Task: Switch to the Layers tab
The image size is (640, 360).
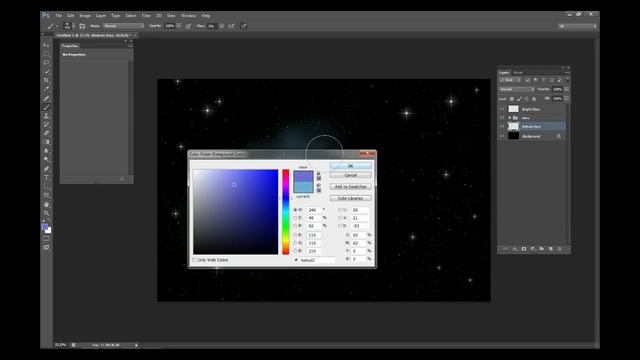Action: click(504, 73)
